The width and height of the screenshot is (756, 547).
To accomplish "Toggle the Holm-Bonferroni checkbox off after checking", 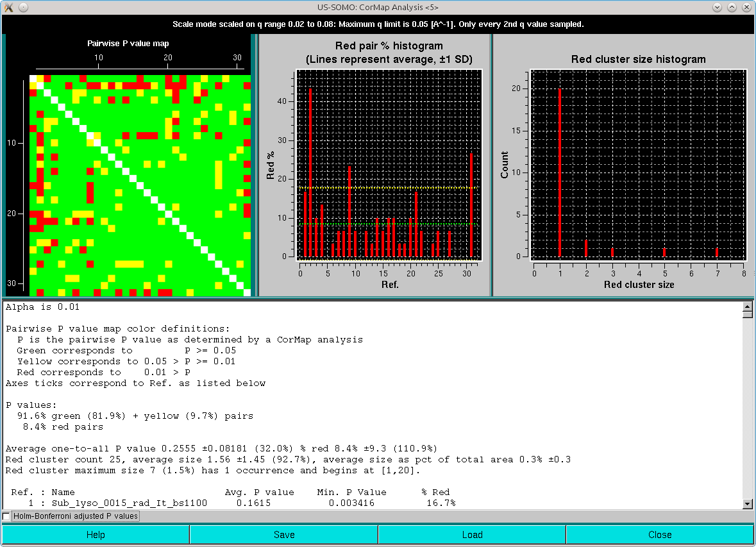I will (x=6, y=516).
